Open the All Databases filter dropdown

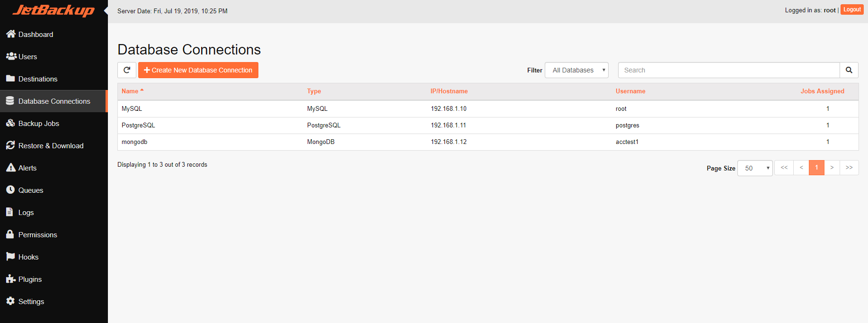[576, 70]
